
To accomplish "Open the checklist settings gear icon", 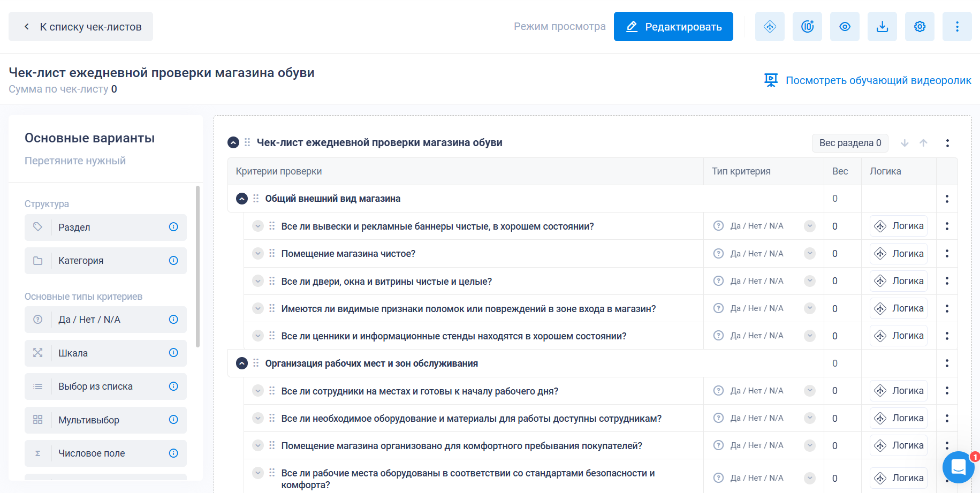I will coord(920,26).
